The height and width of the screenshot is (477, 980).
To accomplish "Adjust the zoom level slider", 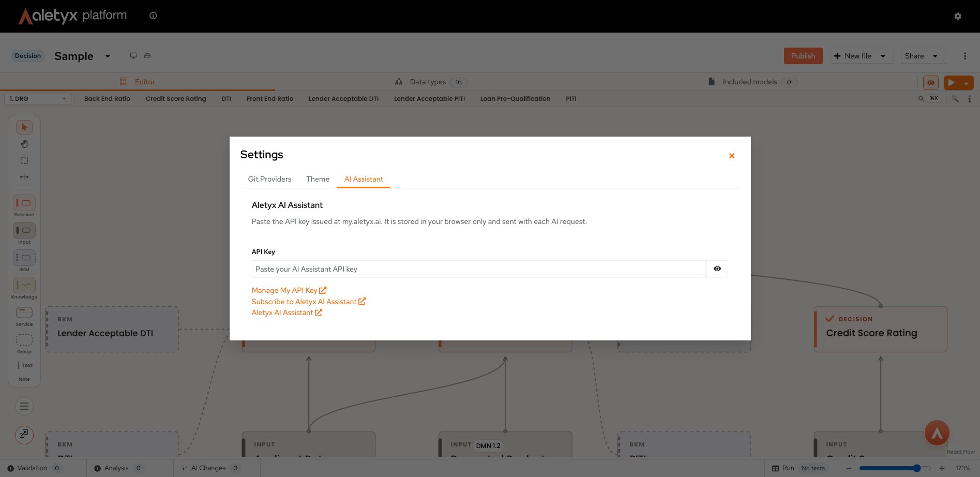I will click(895, 468).
